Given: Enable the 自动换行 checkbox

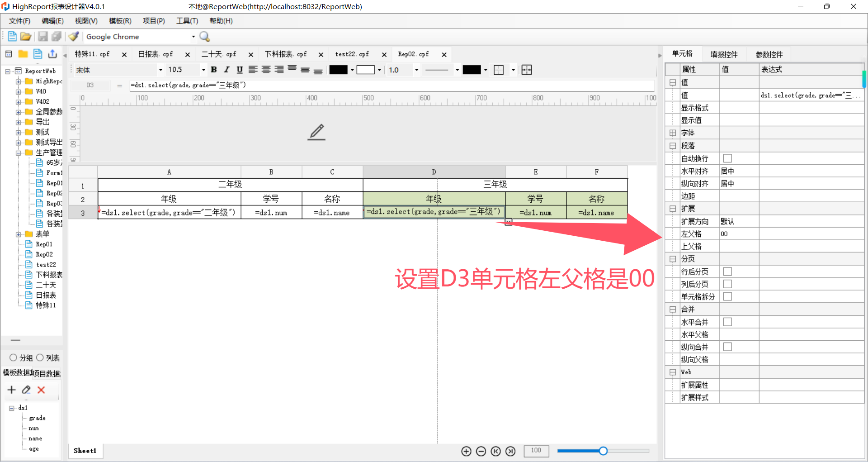Looking at the screenshot, I should click(727, 158).
